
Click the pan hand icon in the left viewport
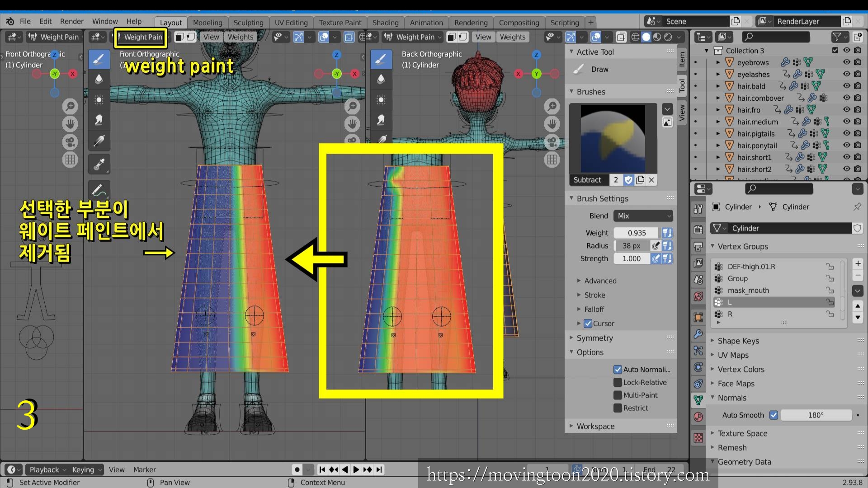pos(70,124)
